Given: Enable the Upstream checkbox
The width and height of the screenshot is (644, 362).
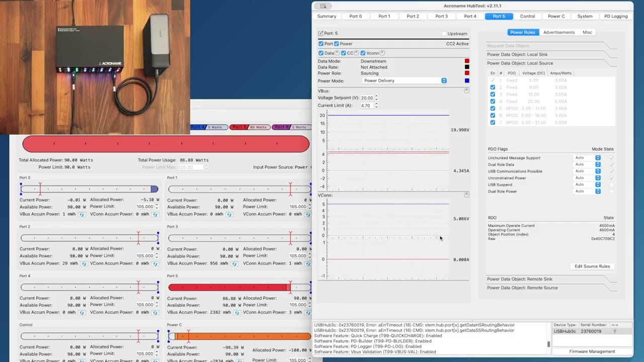Looking at the screenshot, I should (x=444, y=34).
